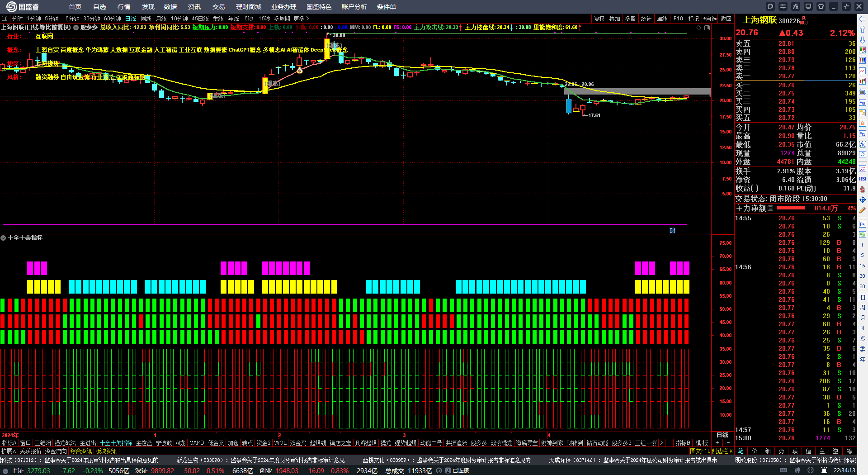
Task: Open the 指标B dropdown tab
Action: point(683,443)
